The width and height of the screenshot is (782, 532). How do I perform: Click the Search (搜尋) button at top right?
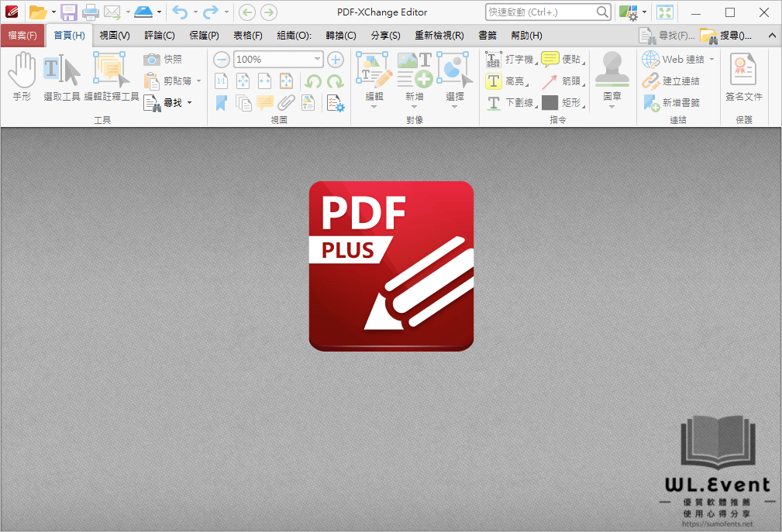(x=726, y=36)
